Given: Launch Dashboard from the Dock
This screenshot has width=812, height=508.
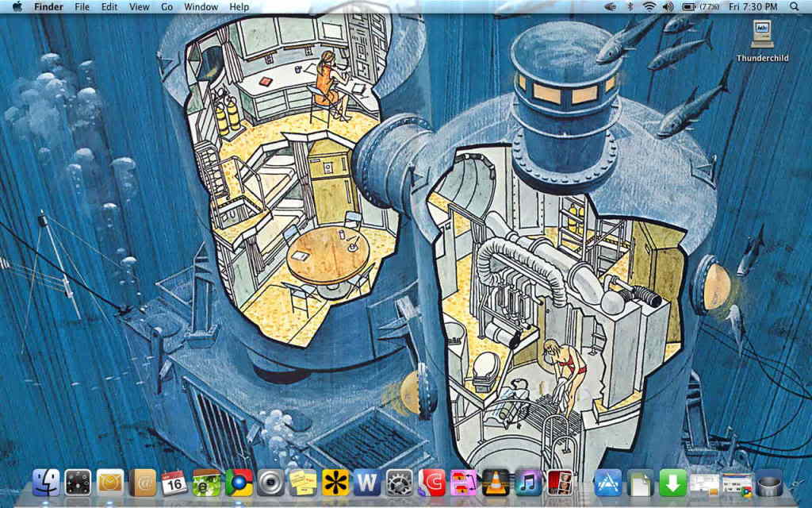Looking at the screenshot, I should tap(79, 483).
